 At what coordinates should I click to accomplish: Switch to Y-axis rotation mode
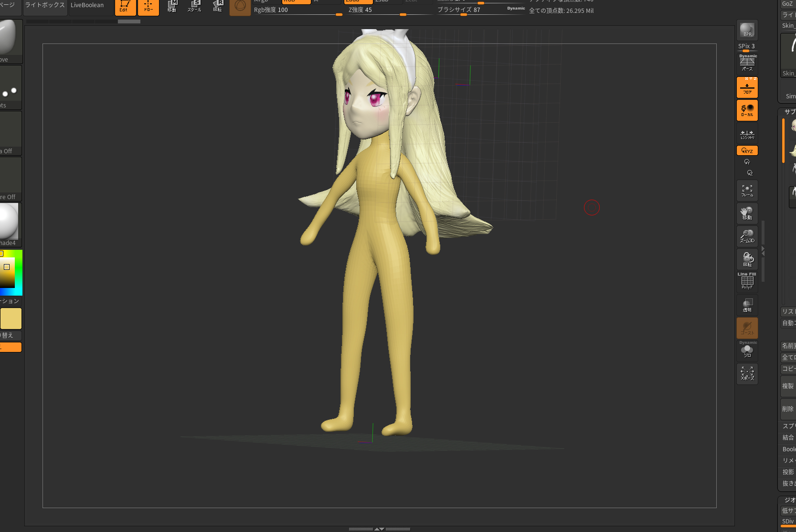(x=747, y=162)
